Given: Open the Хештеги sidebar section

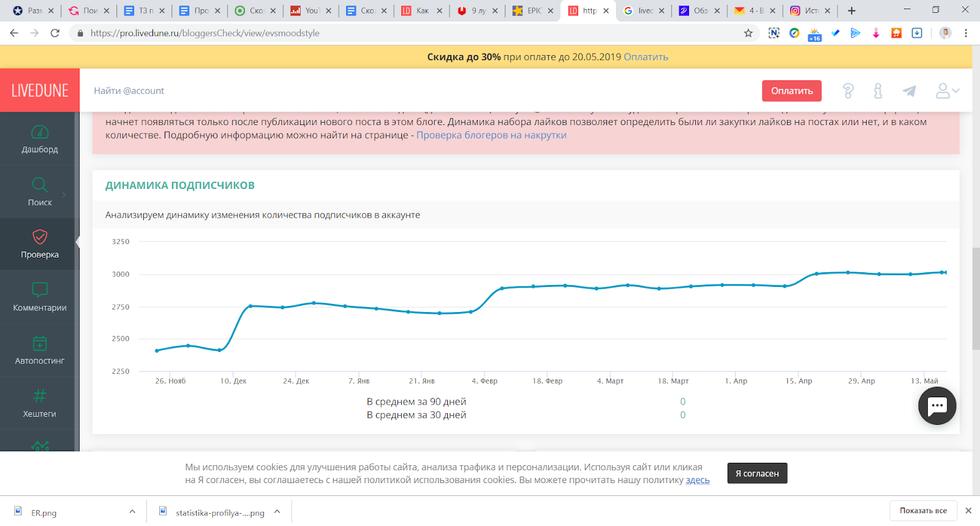Looking at the screenshot, I should click(40, 403).
